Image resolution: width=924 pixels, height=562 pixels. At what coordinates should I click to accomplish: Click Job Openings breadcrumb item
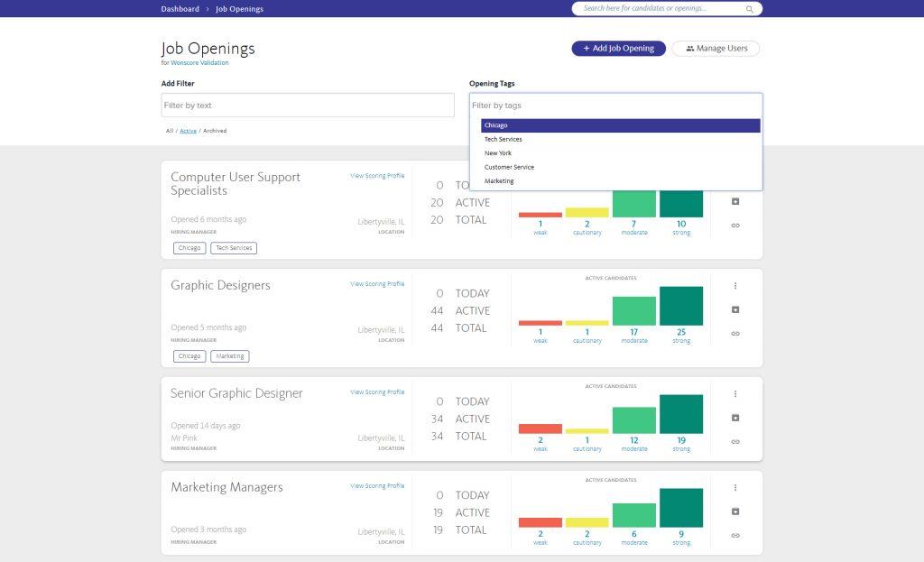(x=239, y=9)
